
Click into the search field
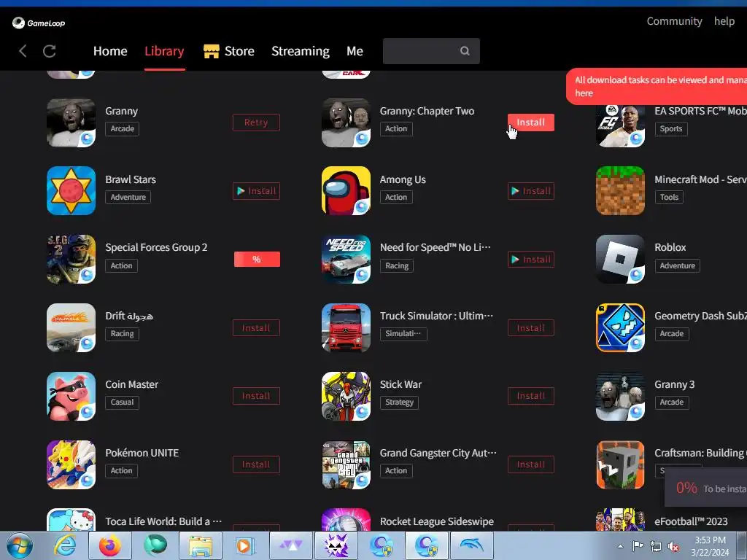(431, 51)
